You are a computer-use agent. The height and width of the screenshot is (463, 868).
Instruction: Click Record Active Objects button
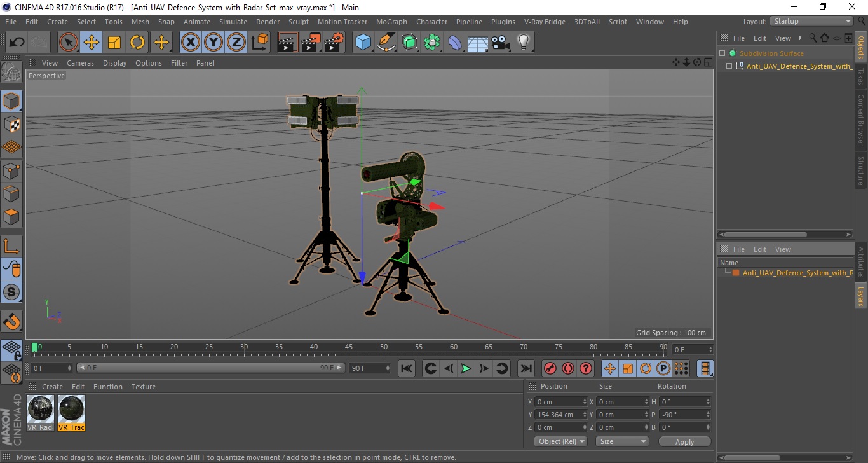click(550, 368)
